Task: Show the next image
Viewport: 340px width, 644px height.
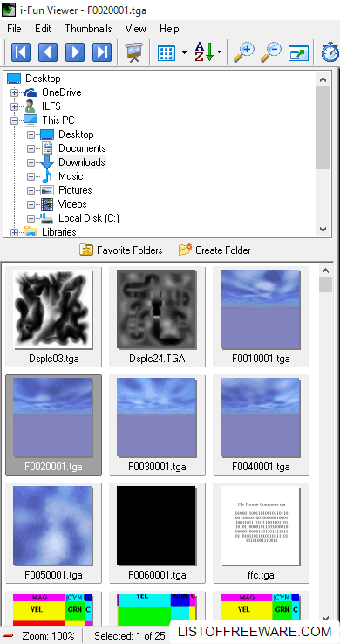Action: [75, 52]
